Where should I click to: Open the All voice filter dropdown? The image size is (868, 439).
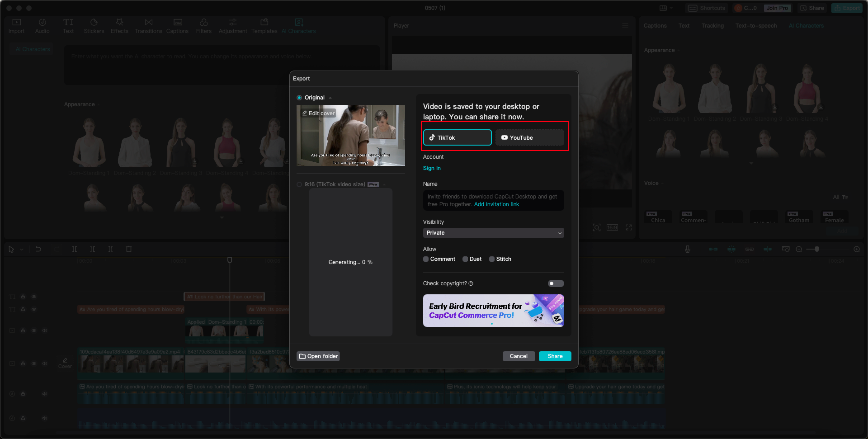point(840,197)
